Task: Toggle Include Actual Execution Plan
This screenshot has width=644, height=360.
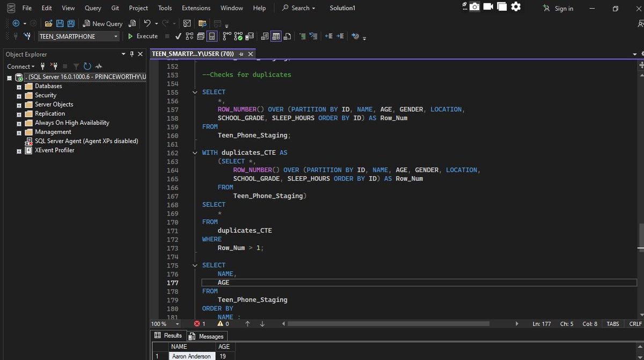Action: 227,36
